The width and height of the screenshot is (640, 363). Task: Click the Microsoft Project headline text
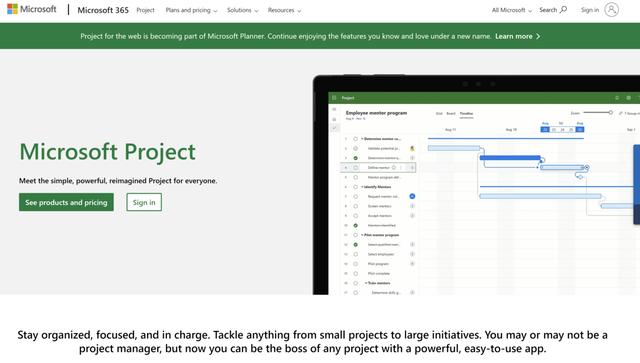(x=107, y=152)
